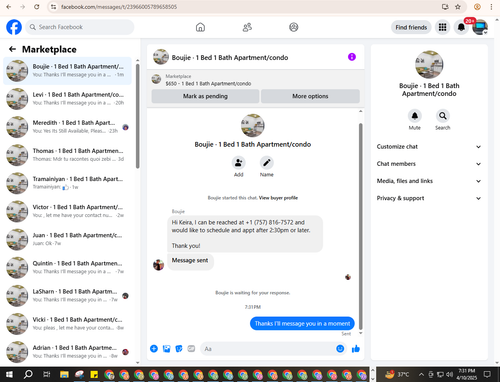Open the Facebook menu grid icon
This screenshot has height=382, width=500.
pyautogui.click(x=442, y=27)
